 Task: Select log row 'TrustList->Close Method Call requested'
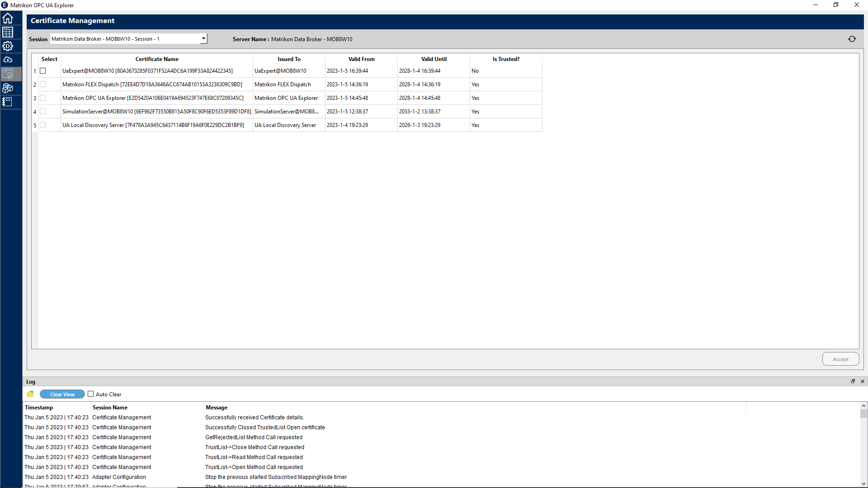pyautogui.click(x=441, y=447)
